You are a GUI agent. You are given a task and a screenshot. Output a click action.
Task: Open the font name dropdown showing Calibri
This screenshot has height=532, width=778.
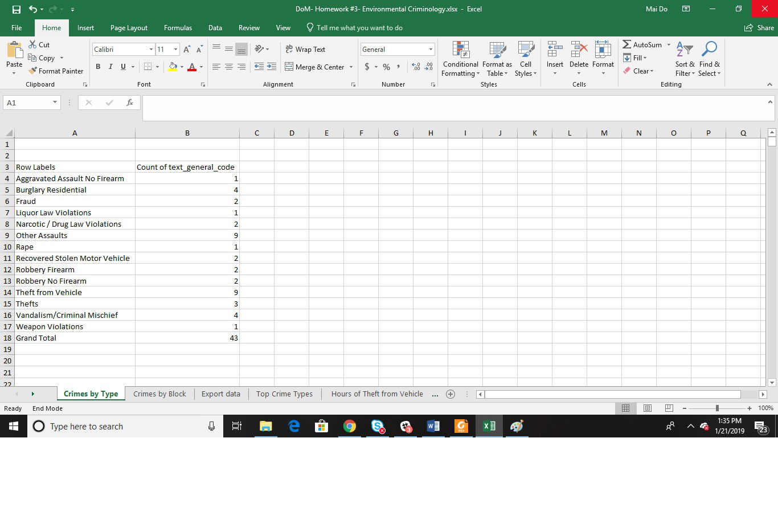(151, 50)
